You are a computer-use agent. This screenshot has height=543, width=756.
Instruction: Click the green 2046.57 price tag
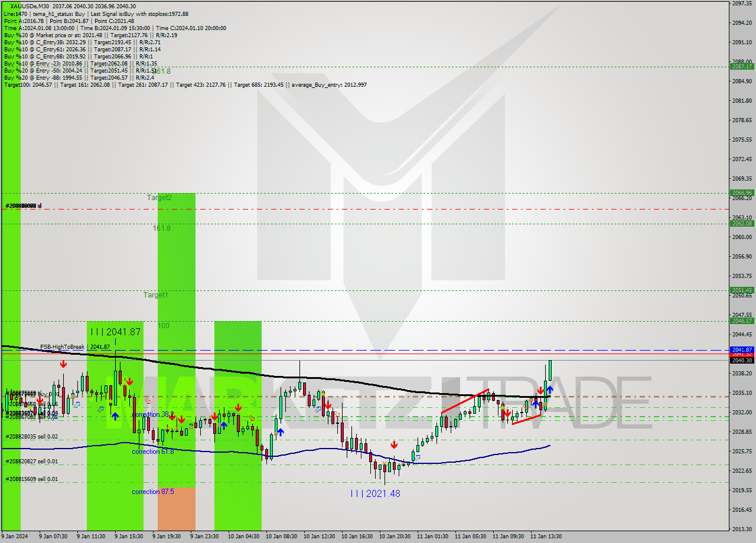pos(742,320)
